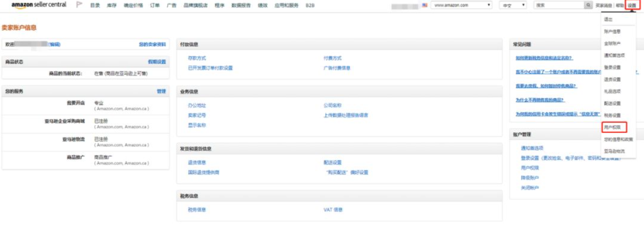
Task: Click the search magnifier button
Action: point(588,5)
